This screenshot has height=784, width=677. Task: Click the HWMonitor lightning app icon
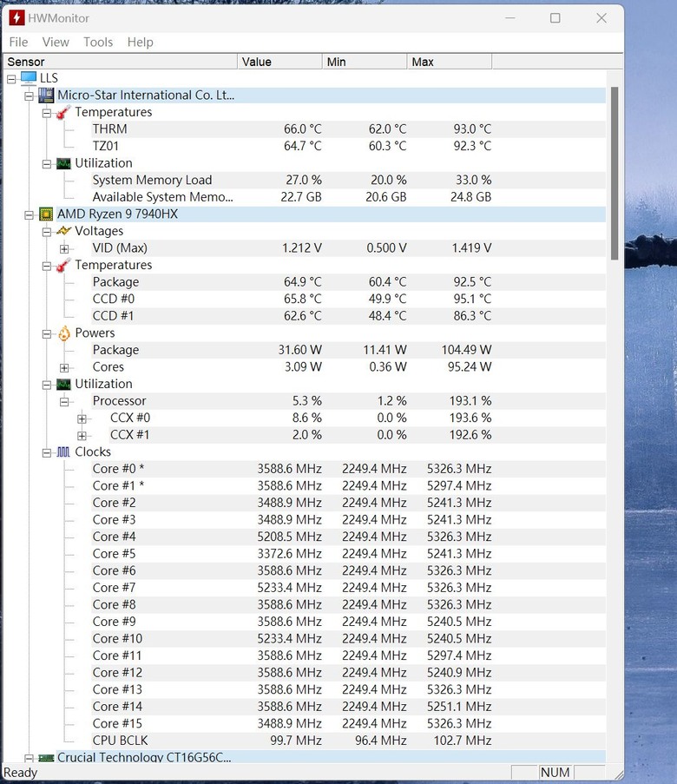pos(16,18)
